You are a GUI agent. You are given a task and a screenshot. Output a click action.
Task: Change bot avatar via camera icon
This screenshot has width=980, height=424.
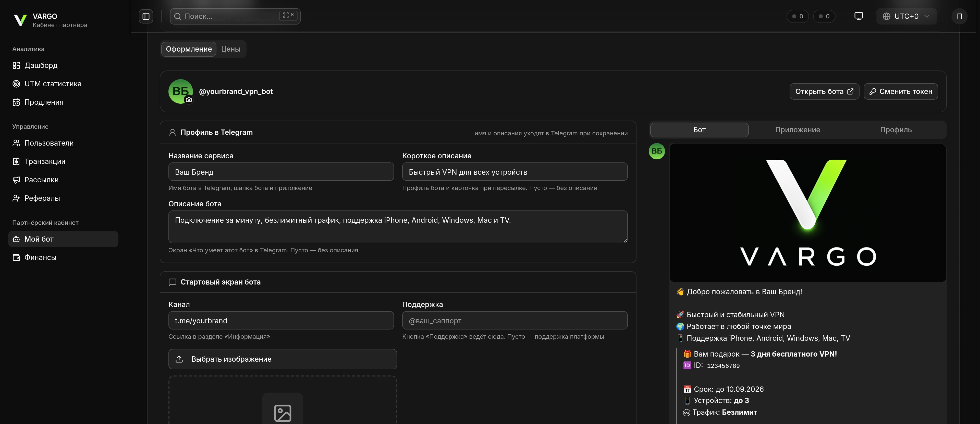click(x=189, y=100)
